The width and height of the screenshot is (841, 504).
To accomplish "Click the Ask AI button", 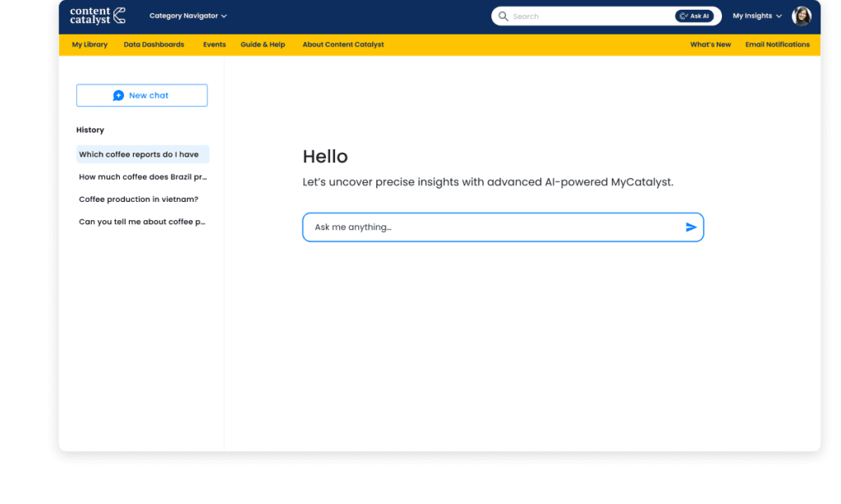I will pos(694,16).
